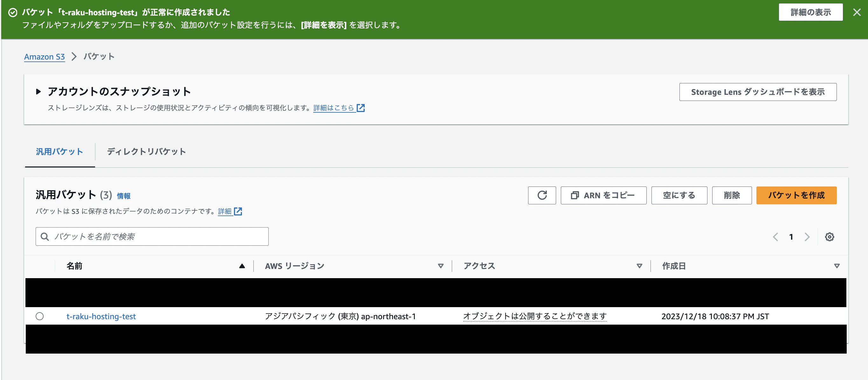This screenshot has height=380, width=868.
Task: Toggle the 名前 column sort order
Action: click(x=242, y=266)
